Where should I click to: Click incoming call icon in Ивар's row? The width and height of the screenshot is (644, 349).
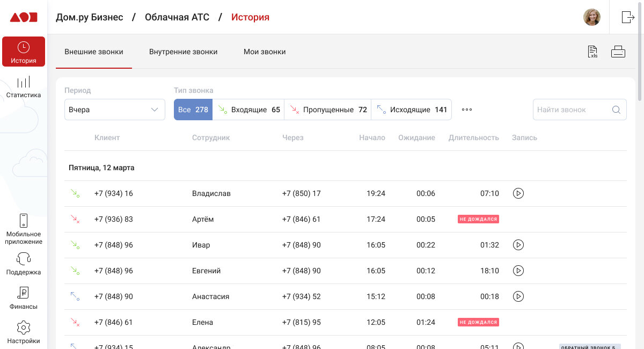pos(75,245)
